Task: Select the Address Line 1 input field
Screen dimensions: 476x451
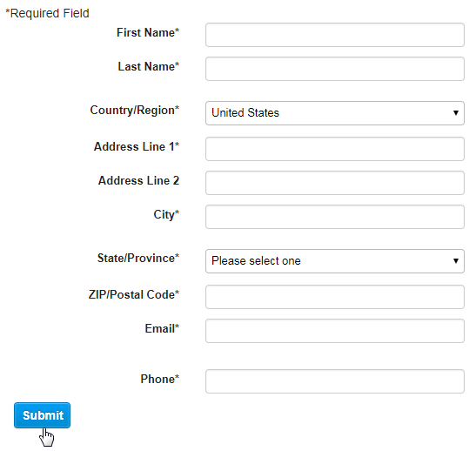Action: 335,149
